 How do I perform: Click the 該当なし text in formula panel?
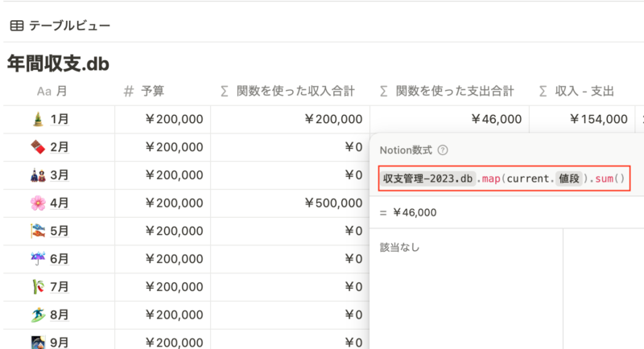399,248
